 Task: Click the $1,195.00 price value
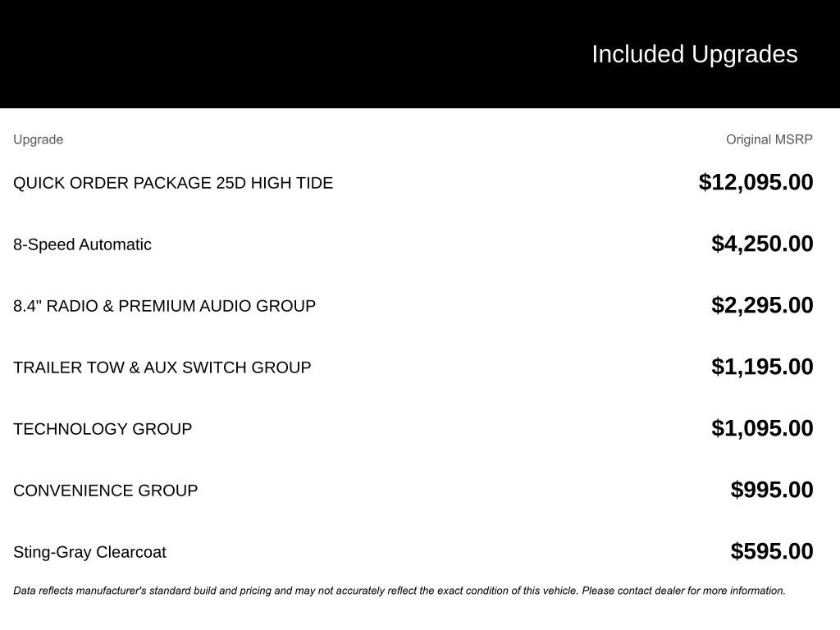tap(762, 367)
